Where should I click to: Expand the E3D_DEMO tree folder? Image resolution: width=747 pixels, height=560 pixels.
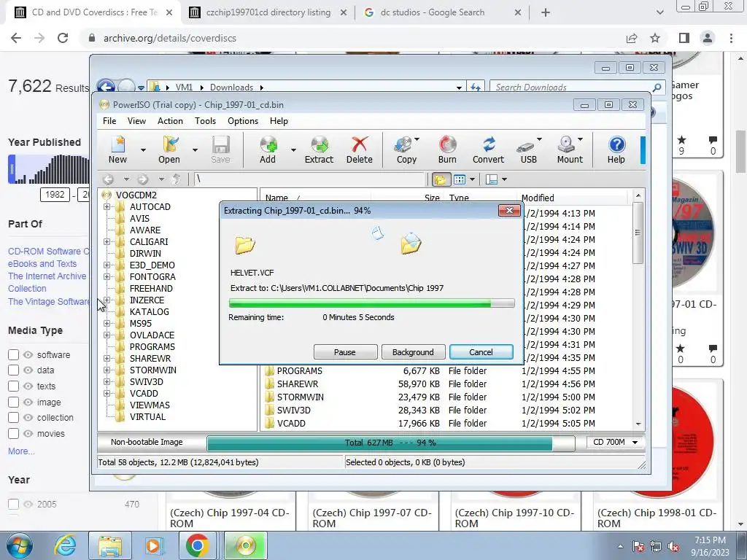tap(107, 265)
